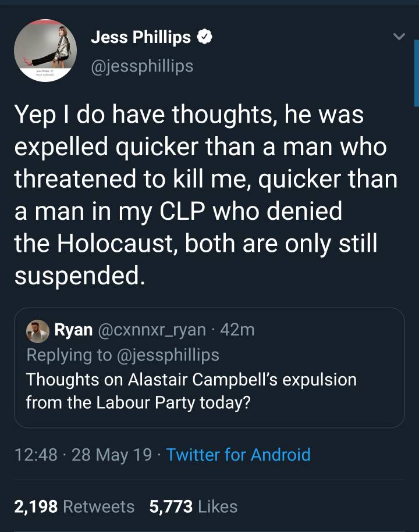Click the 42m timestamp on quoted tweet
Screen dimensions: 419x532
[238, 330]
